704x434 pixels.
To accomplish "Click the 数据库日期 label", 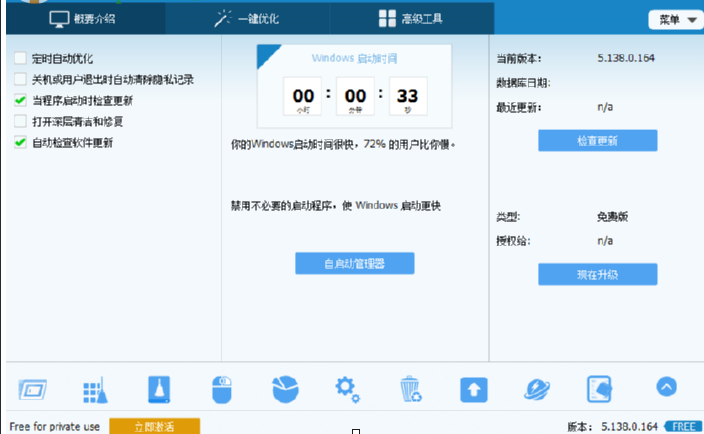I will [x=523, y=83].
